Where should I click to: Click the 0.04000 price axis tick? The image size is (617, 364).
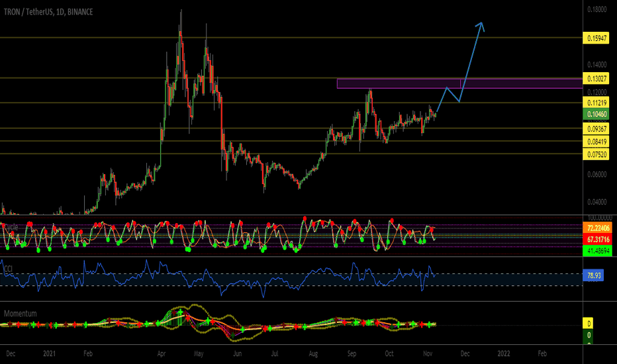click(x=597, y=202)
